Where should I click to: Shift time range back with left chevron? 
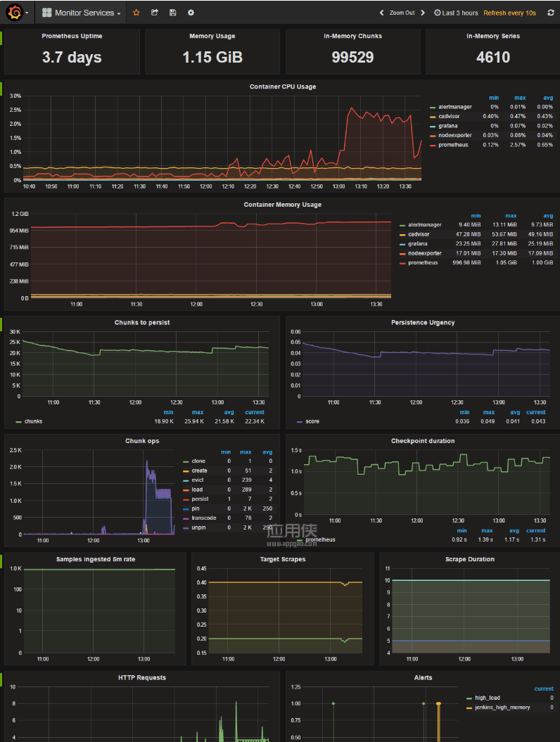tap(381, 13)
